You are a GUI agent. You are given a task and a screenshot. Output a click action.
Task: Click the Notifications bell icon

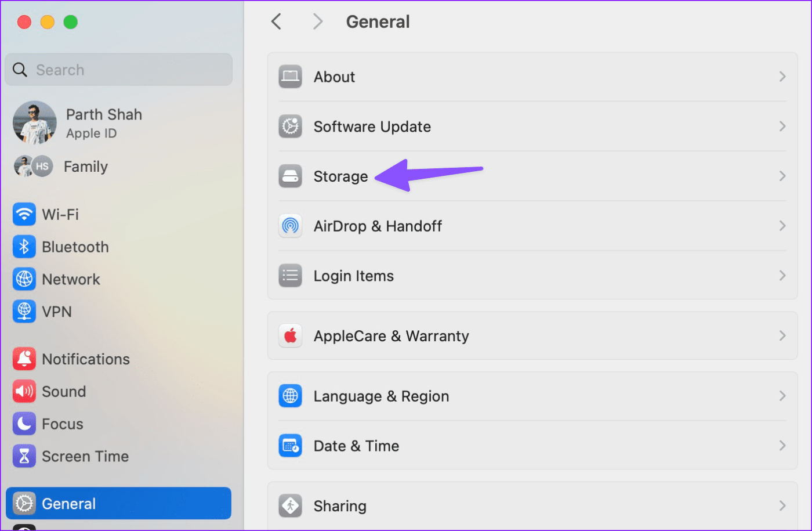[x=24, y=359]
